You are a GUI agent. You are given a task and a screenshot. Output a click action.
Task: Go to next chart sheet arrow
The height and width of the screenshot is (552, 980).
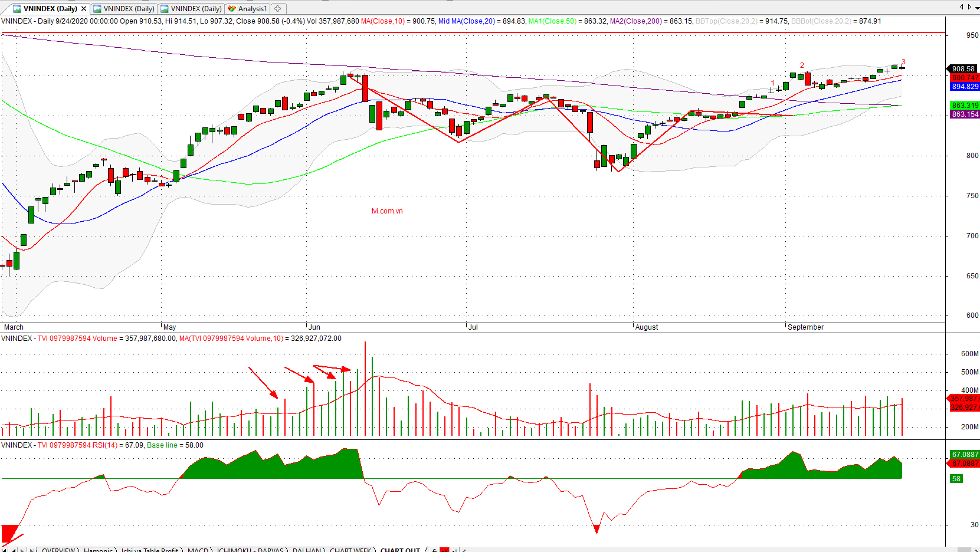(22, 550)
